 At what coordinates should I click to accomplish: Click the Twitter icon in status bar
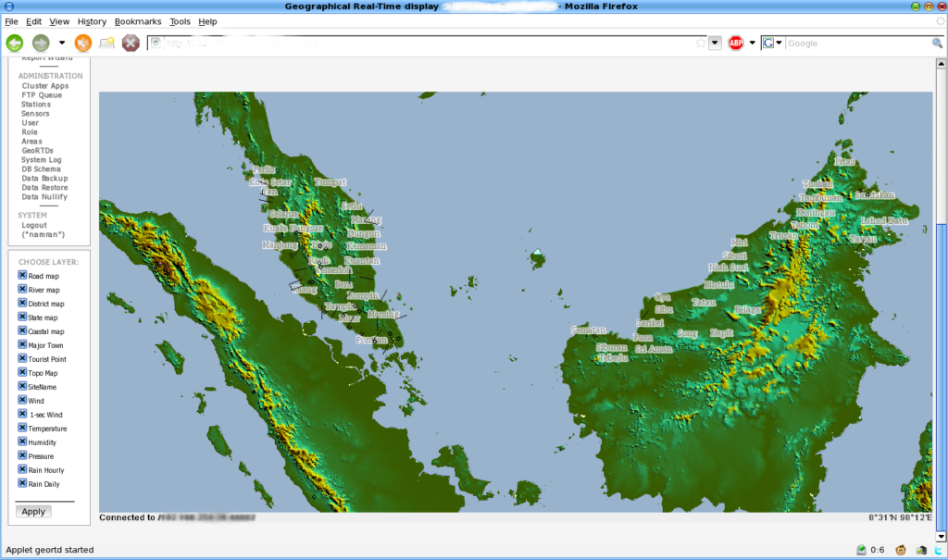[939, 549]
